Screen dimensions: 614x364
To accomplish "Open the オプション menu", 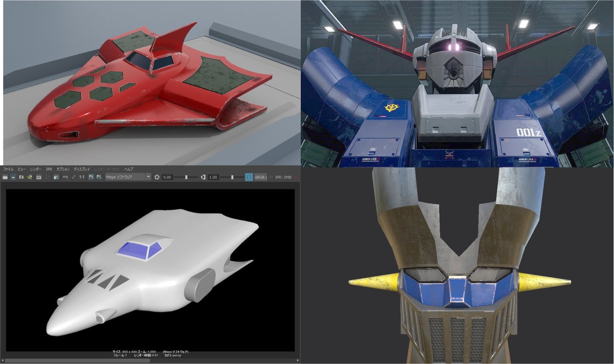I will pos(63,169).
